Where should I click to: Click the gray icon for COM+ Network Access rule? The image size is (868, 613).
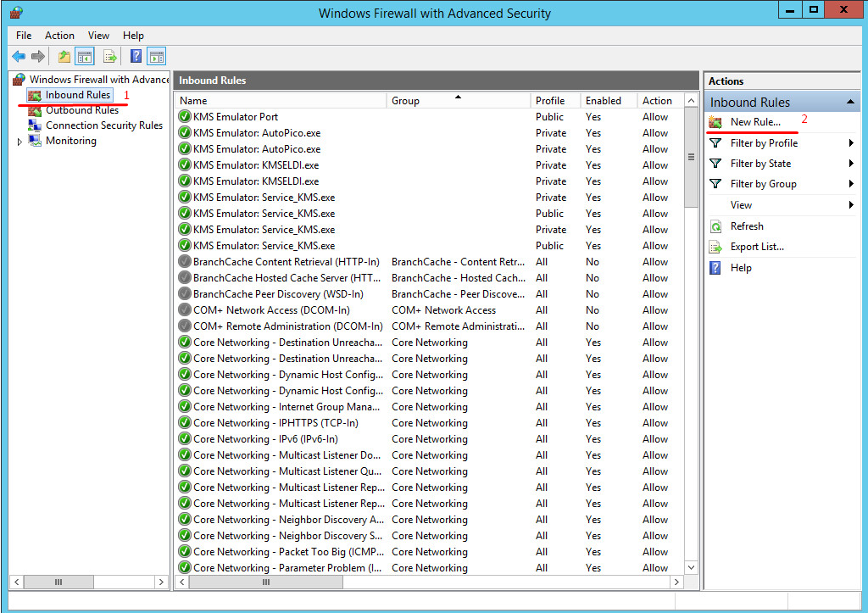pos(185,310)
